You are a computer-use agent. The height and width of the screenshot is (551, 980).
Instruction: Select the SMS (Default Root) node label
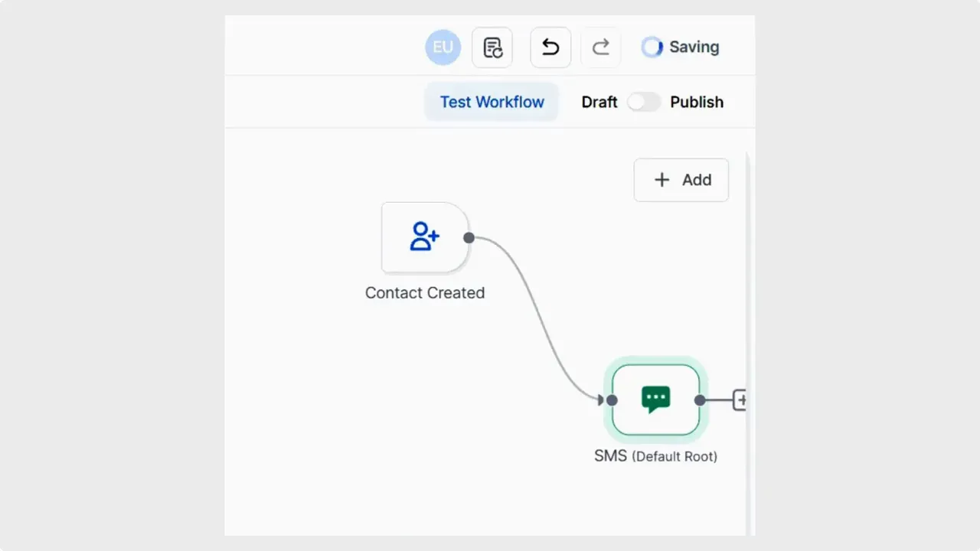click(x=655, y=455)
